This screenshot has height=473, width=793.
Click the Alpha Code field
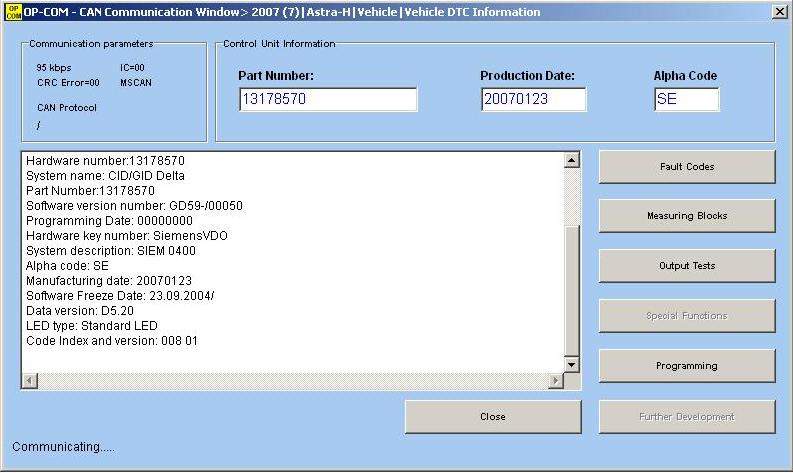click(x=686, y=99)
